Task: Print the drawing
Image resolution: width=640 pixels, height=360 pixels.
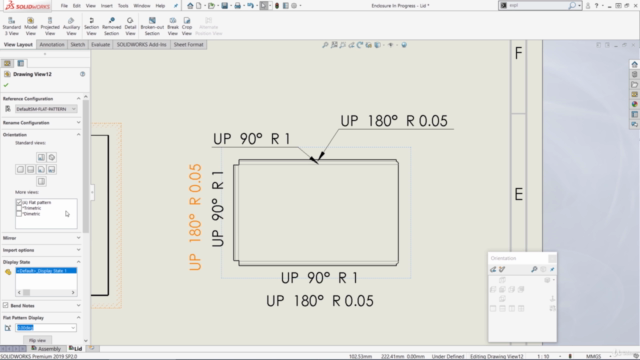Action: point(238,6)
